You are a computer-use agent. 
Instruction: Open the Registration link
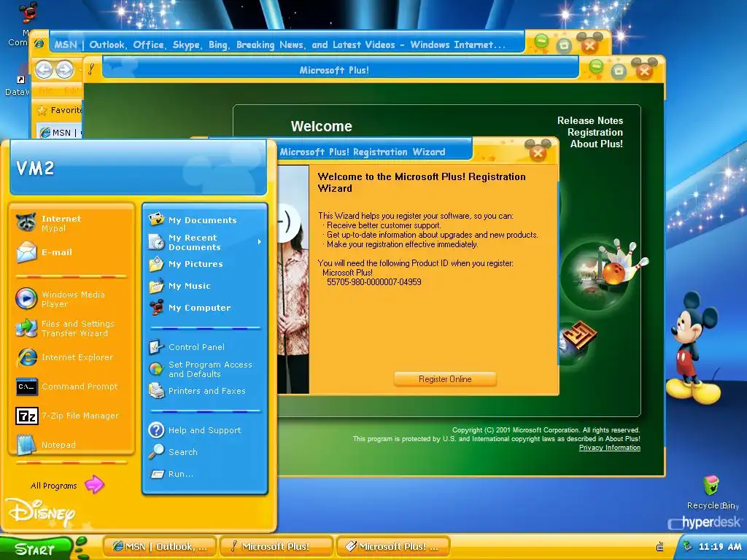point(595,133)
